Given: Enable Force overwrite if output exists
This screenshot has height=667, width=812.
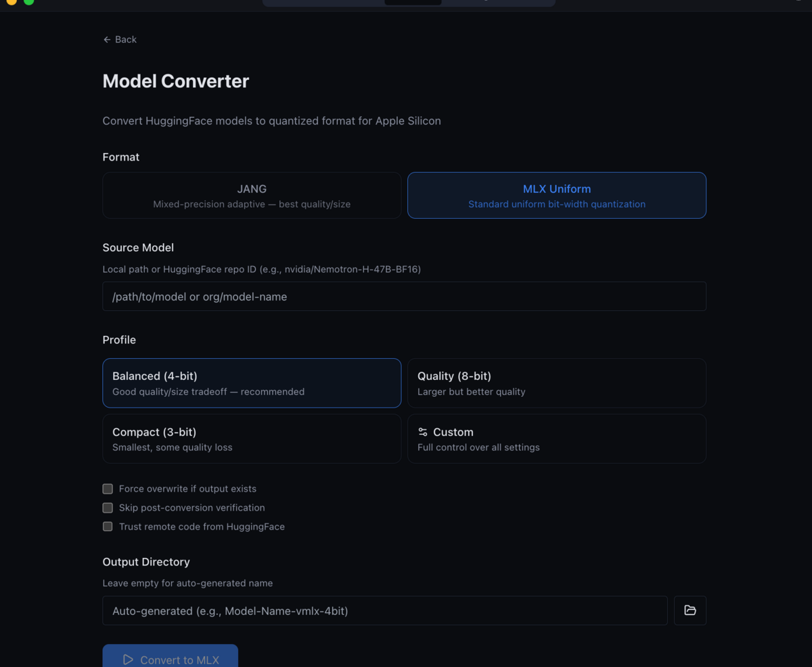Looking at the screenshot, I should [x=107, y=488].
